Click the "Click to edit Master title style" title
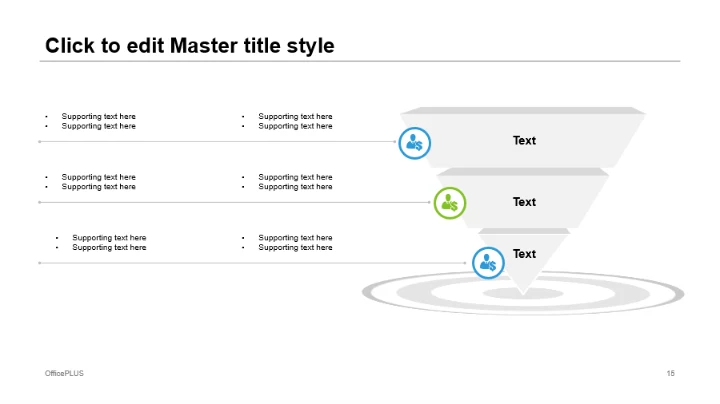 [190, 46]
